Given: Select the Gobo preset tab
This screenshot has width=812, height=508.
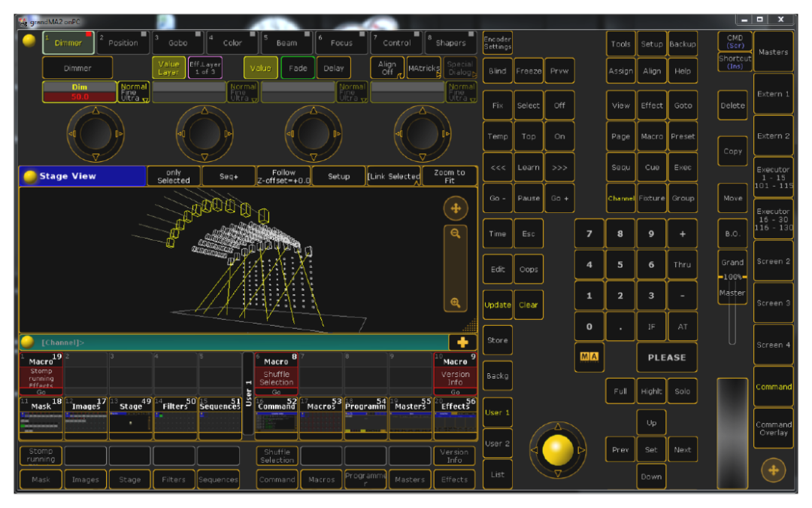Looking at the screenshot, I should pos(177,43).
